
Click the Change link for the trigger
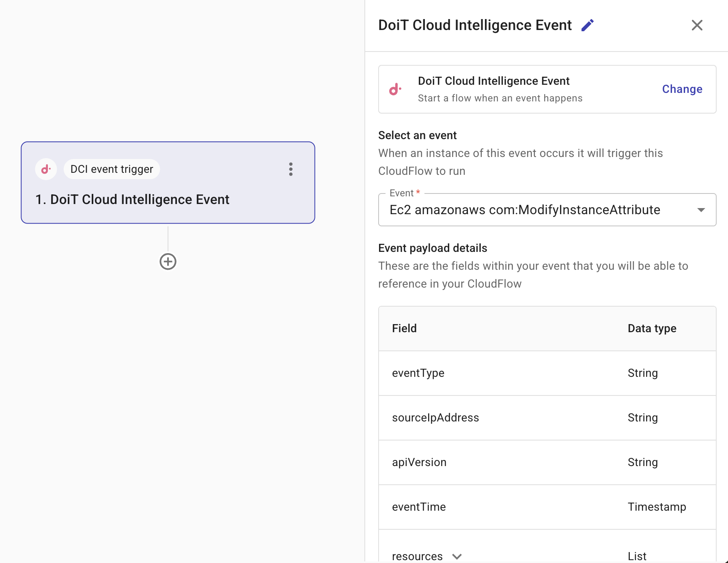pyautogui.click(x=682, y=89)
